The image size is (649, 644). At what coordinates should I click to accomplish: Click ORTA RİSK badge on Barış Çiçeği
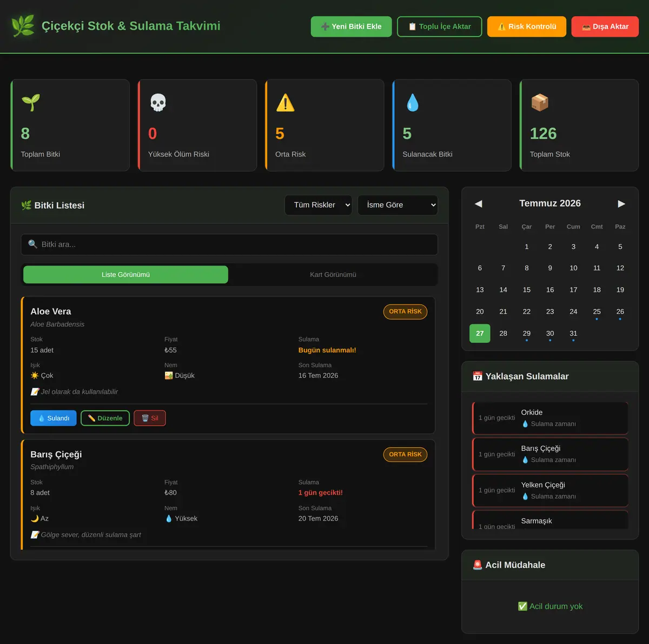click(406, 455)
